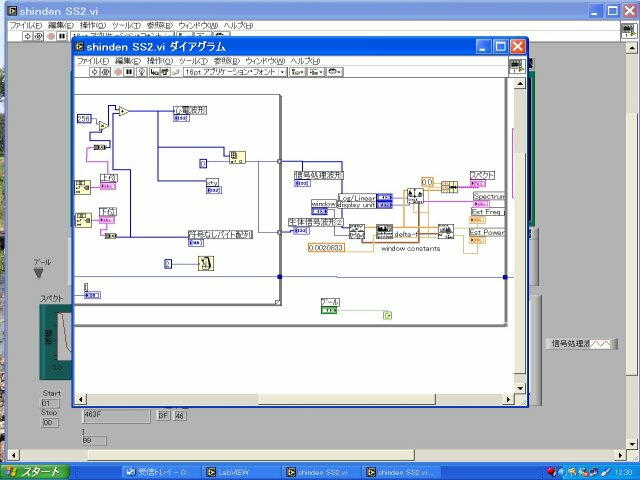The image size is (640, 480).
Task: Open the スタート button on taskbar
Action: 35,472
